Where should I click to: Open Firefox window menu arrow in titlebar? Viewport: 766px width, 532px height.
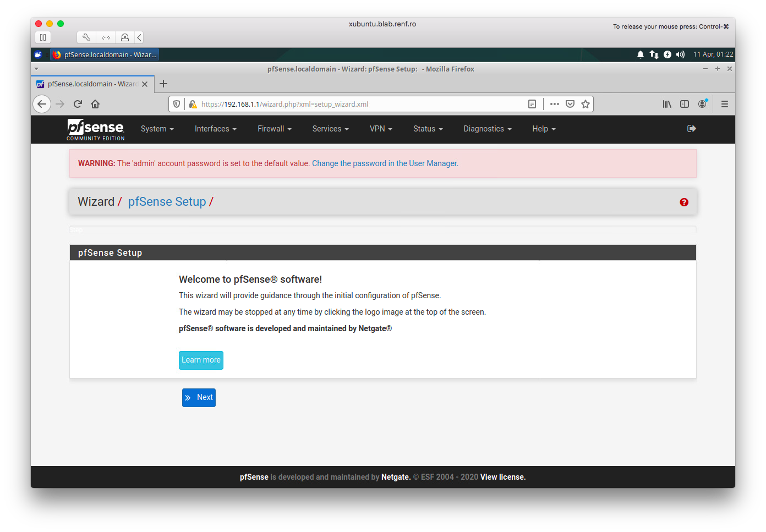tap(36, 69)
